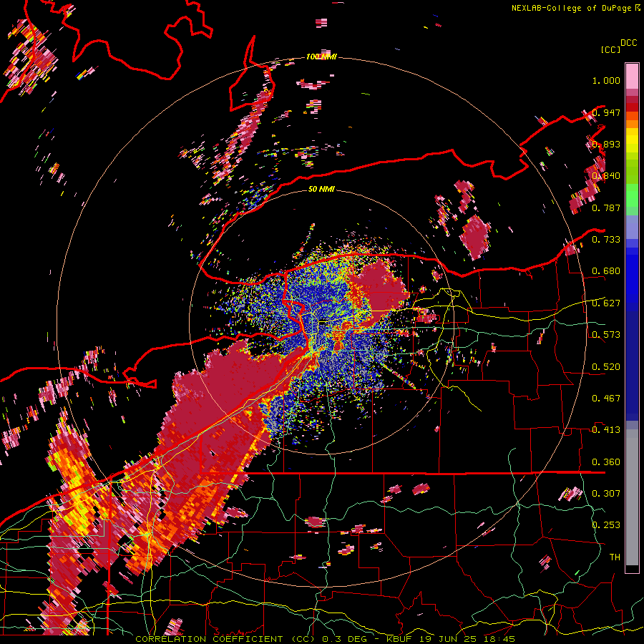Click the 0.520 value on the color scale
This screenshot has height=644, width=644.
click(606, 367)
